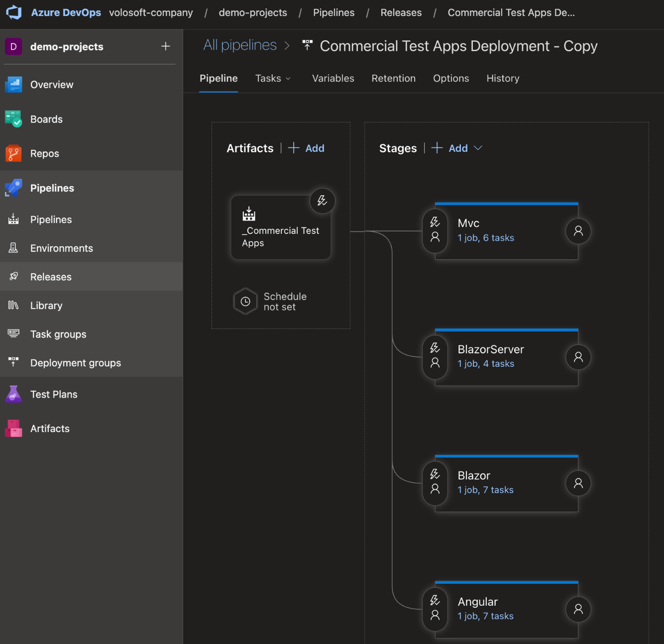Open Mvc stage 1 job, 6 tasks link
Viewport: 664px width, 644px height.
tap(486, 238)
